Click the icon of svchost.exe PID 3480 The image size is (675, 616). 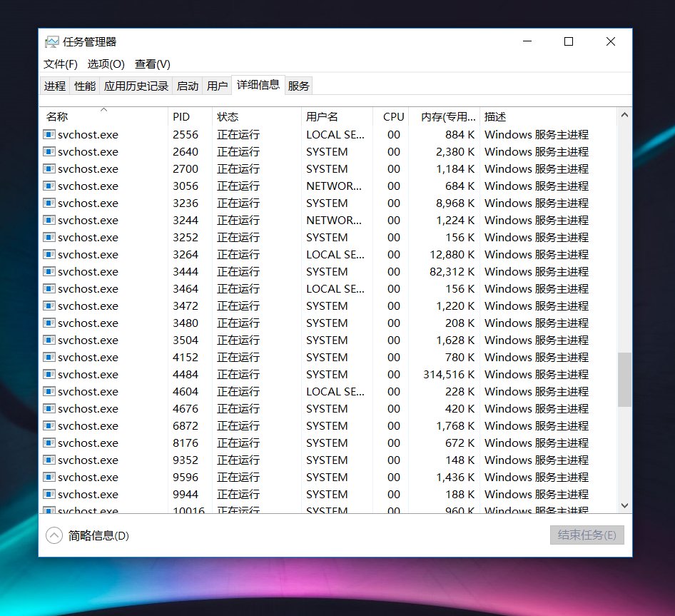(49, 323)
